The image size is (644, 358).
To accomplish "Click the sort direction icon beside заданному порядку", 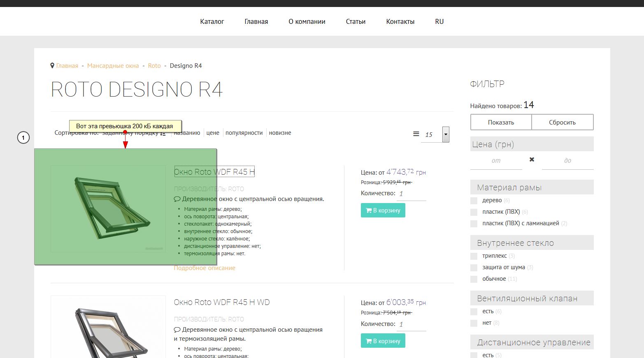I will pos(163,133).
